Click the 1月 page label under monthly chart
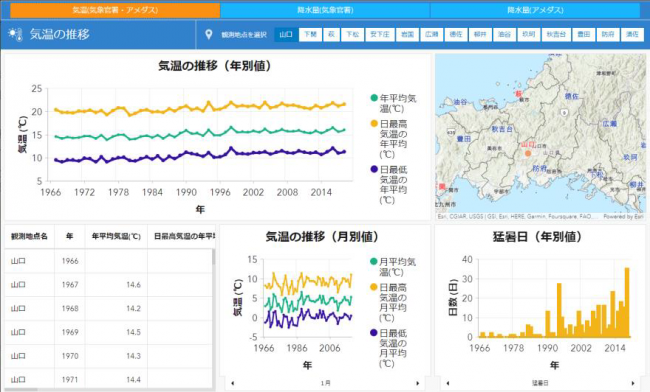The height and width of the screenshot is (392, 650). coord(325,383)
